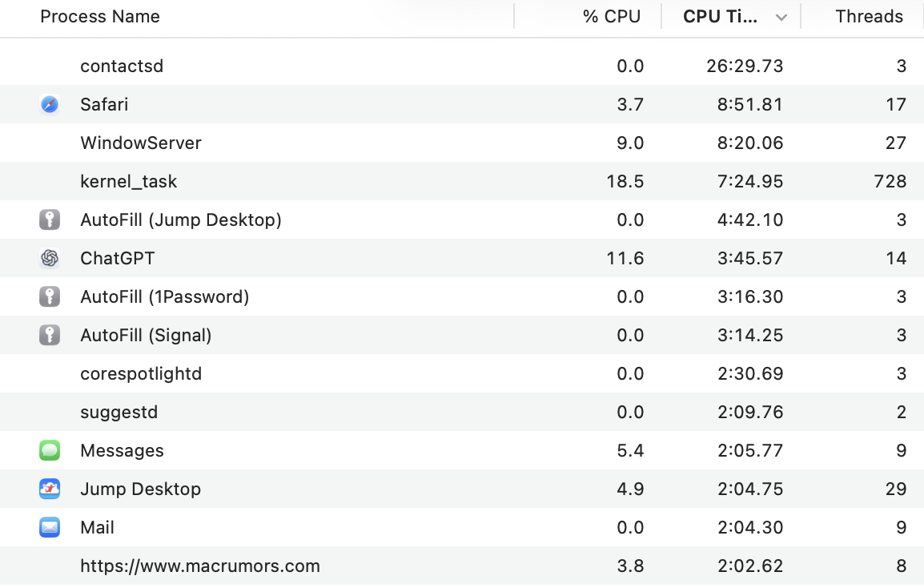The image size is (924, 588).
Task: Select the kernel_task process row
Action: click(x=462, y=181)
